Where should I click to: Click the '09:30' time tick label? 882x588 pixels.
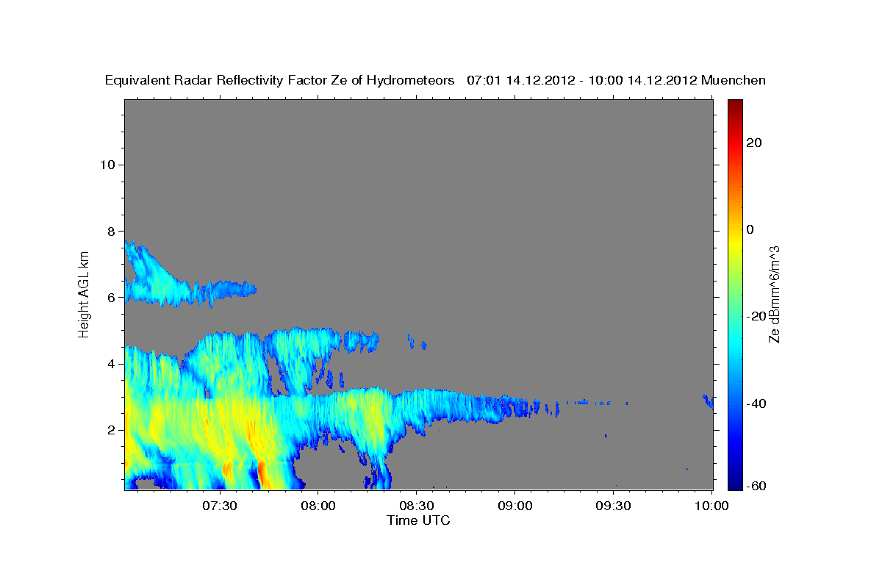click(613, 506)
